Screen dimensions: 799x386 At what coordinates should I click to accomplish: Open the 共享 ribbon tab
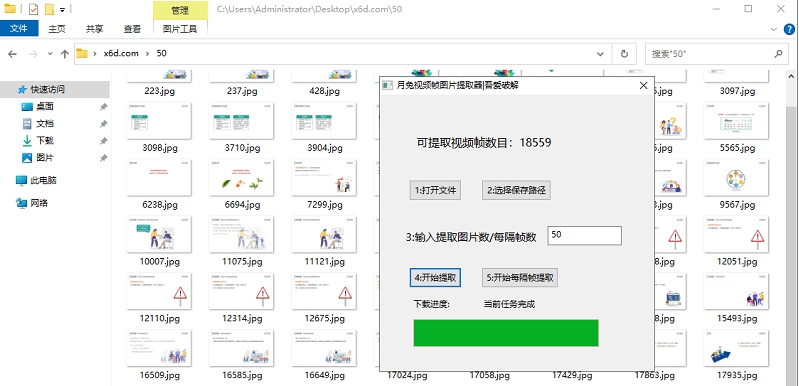[94, 29]
